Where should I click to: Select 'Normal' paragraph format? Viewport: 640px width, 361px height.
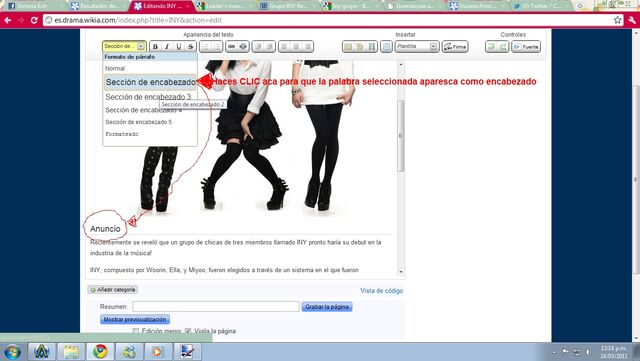tap(115, 68)
